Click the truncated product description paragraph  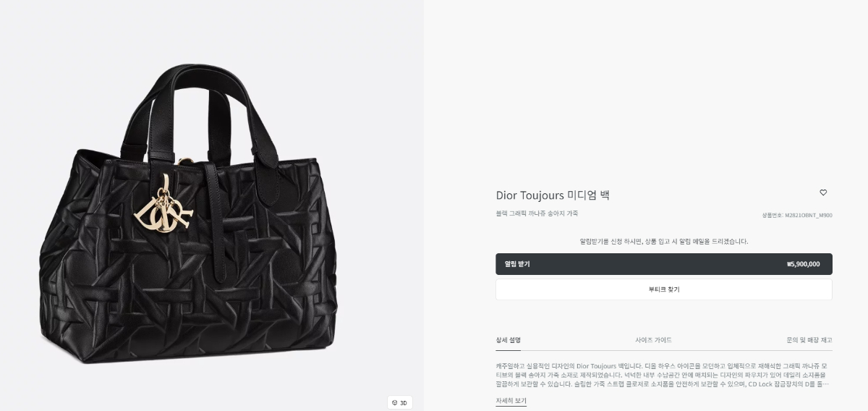point(663,374)
